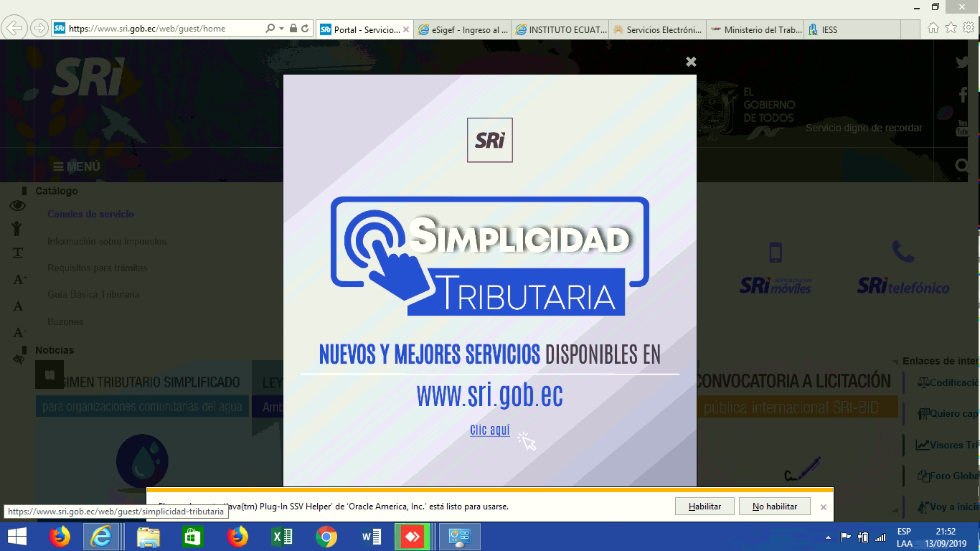Toggle high-contrast eye accessibility icon
Image resolution: width=980 pixels, height=551 pixels.
click(18, 206)
